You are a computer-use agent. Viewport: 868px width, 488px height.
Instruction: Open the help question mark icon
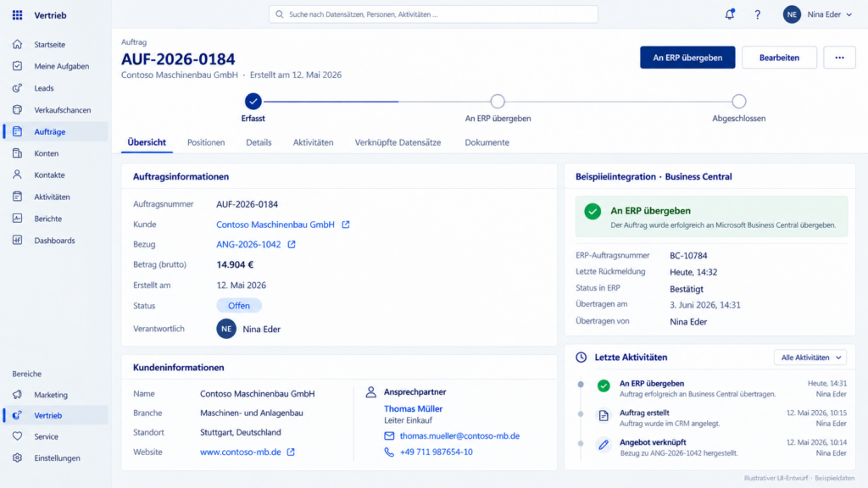757,14
